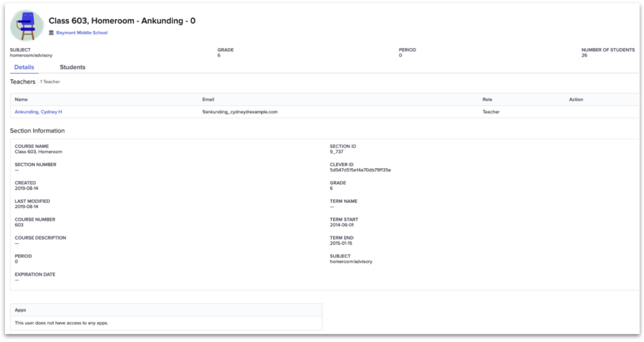Click the class avatar chair icon
644x342 pixels.
coord(27,24)
